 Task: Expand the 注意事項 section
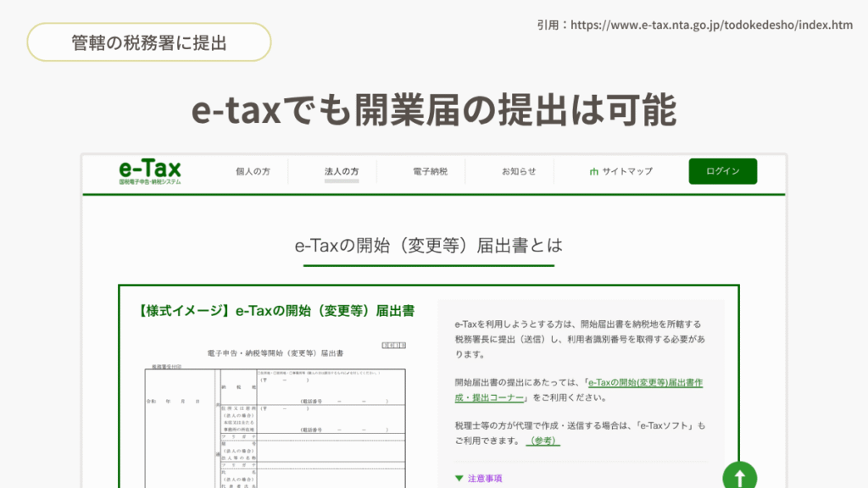click(x=479, y=478)
